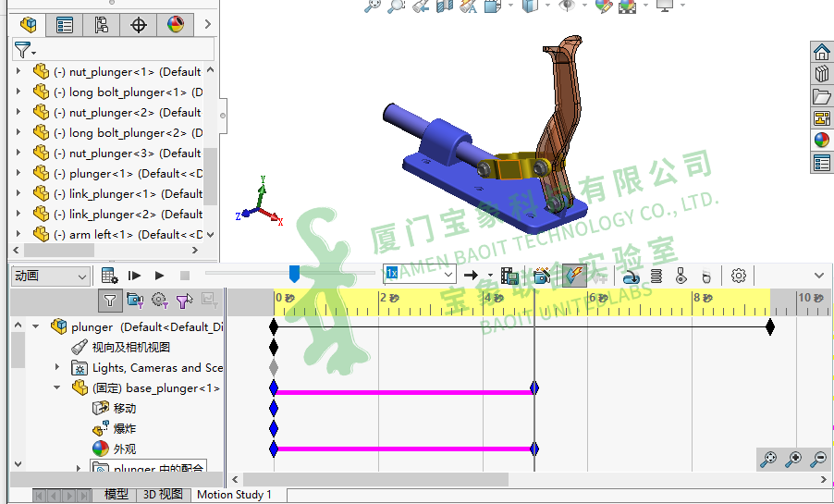
Task: Toggle the Autokey button
Action: pos(574,276)
